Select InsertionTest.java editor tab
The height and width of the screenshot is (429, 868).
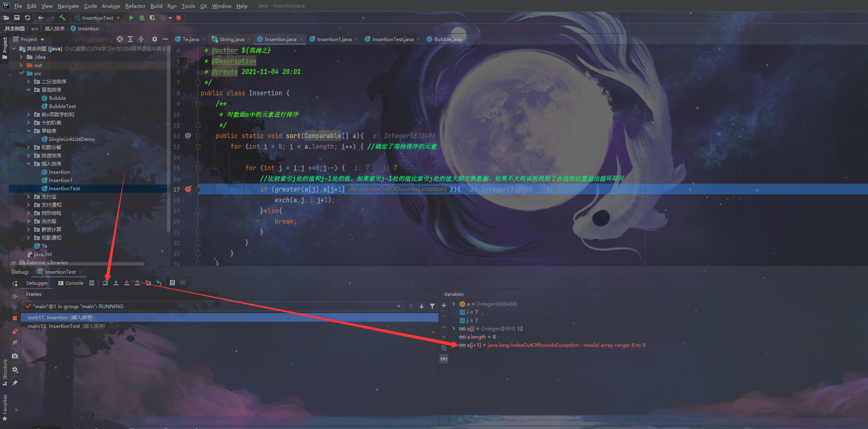[392, 39]
